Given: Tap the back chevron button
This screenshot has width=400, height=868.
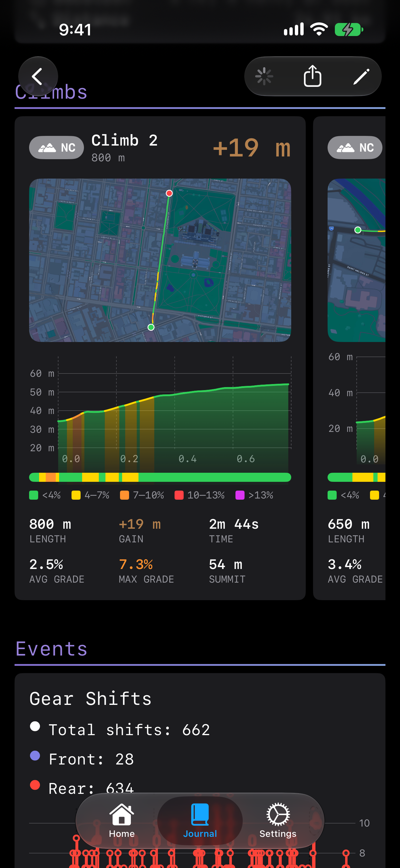Looking at the screenshot, I should (x=38, y=77).
